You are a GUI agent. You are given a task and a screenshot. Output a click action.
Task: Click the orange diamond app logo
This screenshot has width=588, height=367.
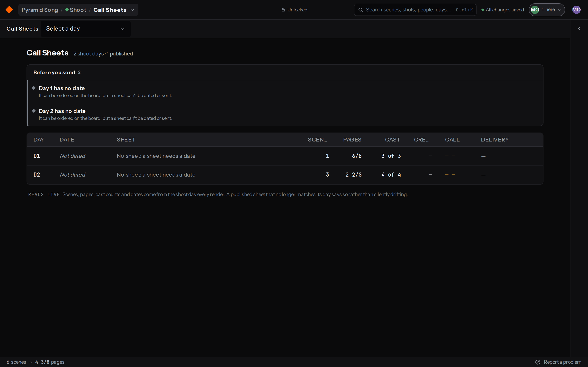coord(9,10)
